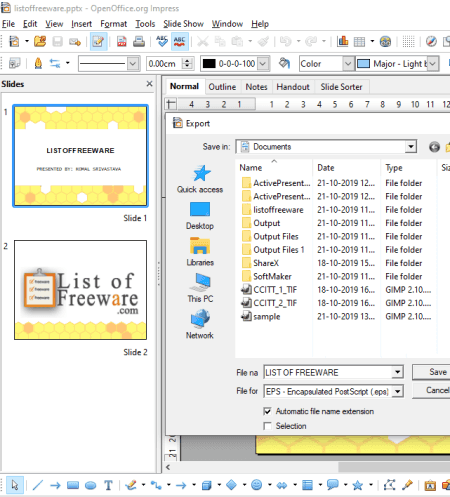Open This PC in Export dialog sidebar
Viewport: 450px width, 497px height.
point(200,288)
